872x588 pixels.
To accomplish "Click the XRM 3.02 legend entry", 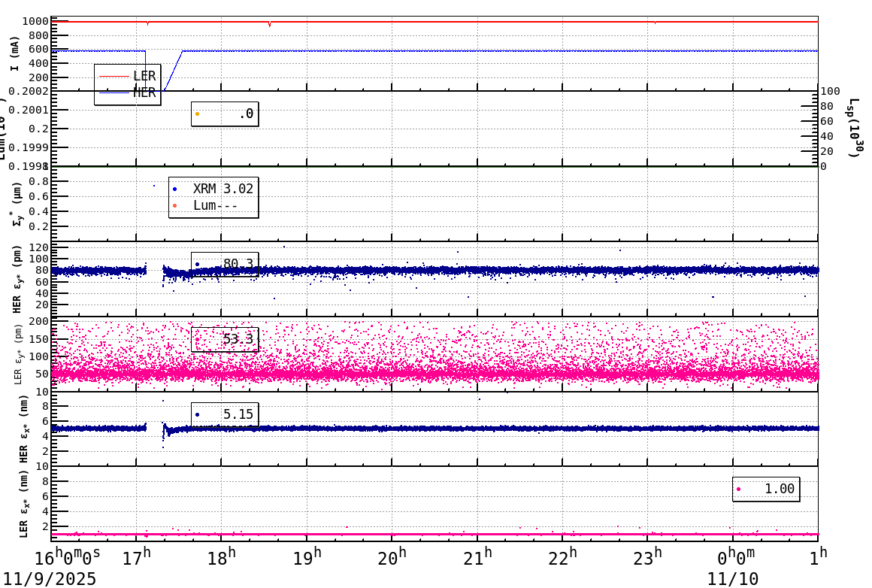I will (x=213, y=189).
